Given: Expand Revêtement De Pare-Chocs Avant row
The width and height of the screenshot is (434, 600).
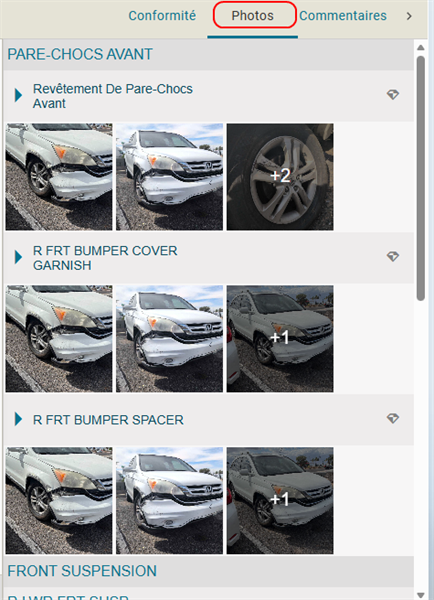Looking at the screenshot, I should coord(18,95).
